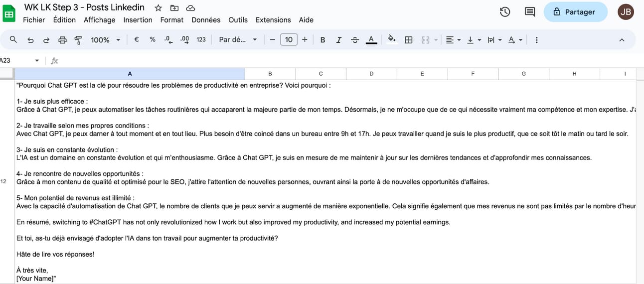The width and height of the screenshot is (644, 284).
Task: Rename the document title WK LK Step 3
Action: (84, 7)
